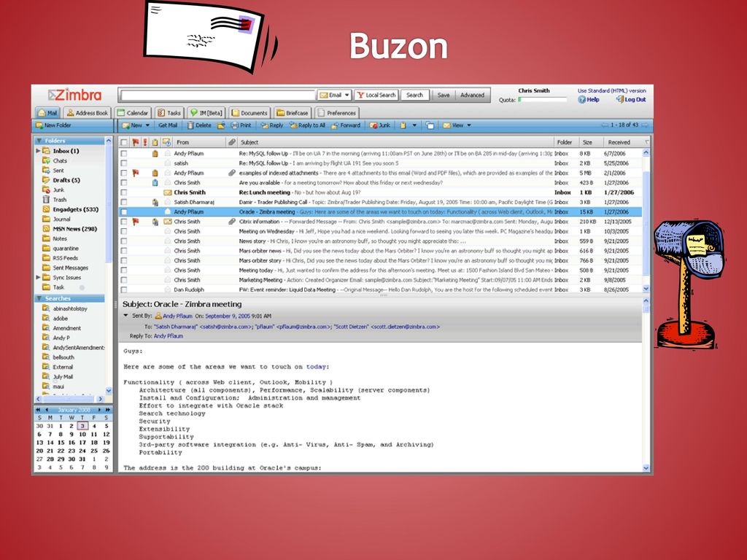Check the message from satish
The height and width of the screenshot is (560, 747).
[x=124, y=163]
